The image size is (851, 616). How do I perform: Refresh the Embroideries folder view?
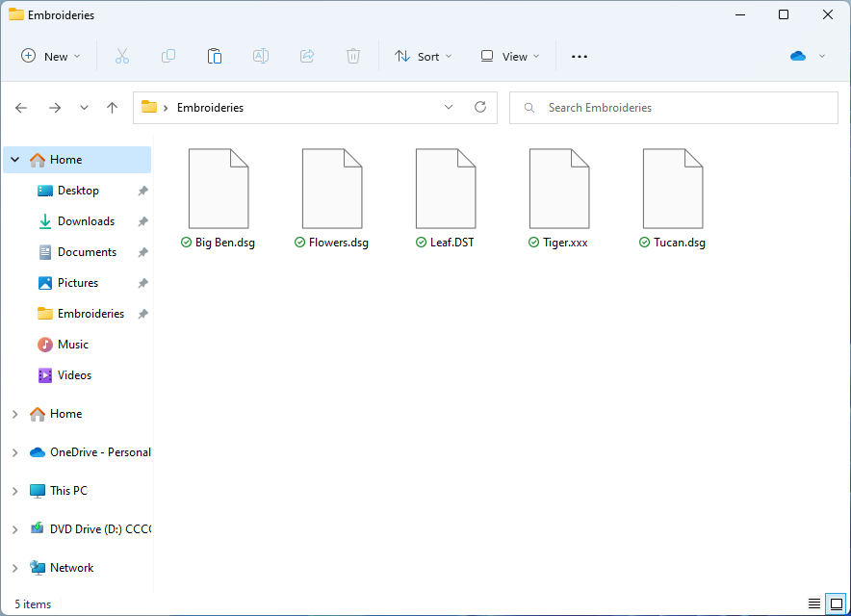click(x=480, y=107)
